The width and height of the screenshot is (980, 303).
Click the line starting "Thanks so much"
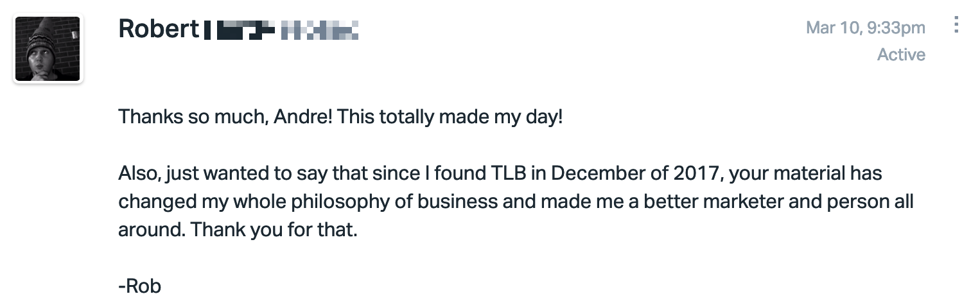click(x=340, y=117)
